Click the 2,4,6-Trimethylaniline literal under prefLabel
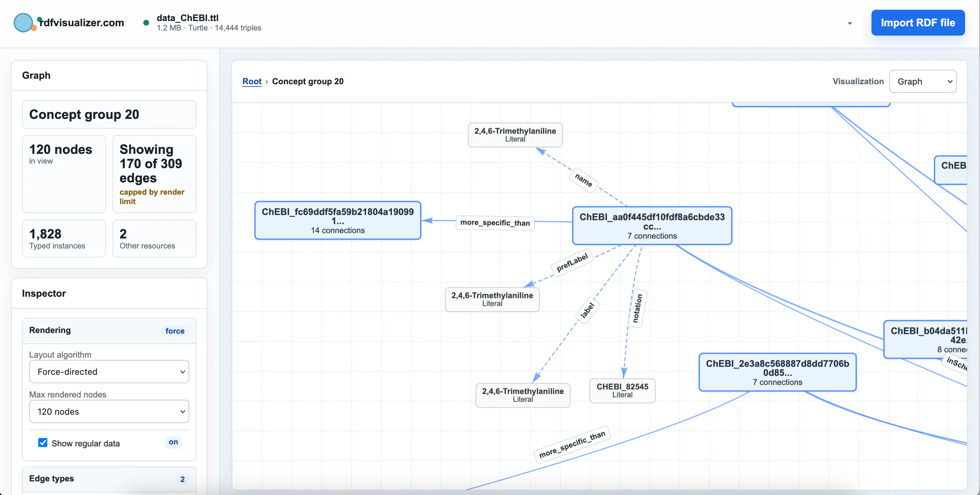Screen dimensions: 980x495 tap(492, 299)
